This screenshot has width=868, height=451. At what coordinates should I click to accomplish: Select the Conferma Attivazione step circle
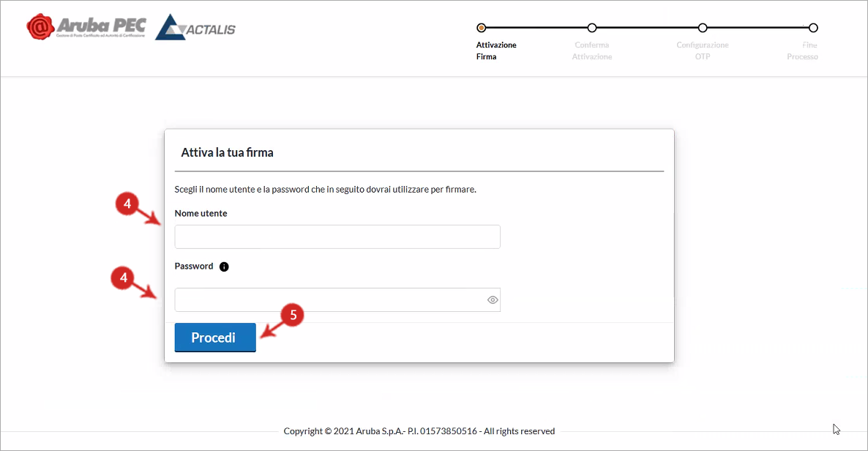pyautogui.click(x=592, y=28)
